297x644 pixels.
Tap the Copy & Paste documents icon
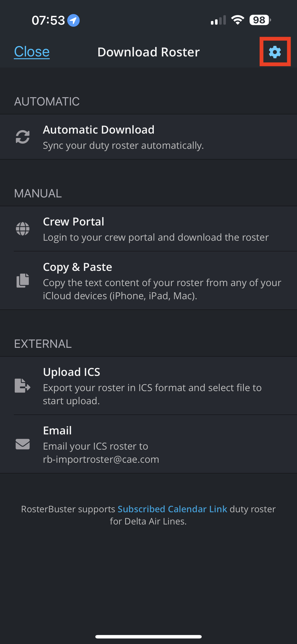pos(23,281)
